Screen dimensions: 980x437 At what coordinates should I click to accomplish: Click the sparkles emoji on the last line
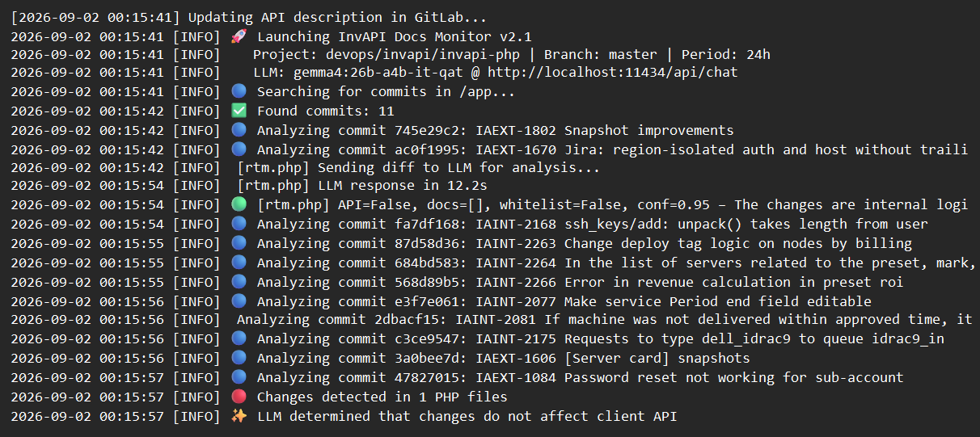pos(238,416)
